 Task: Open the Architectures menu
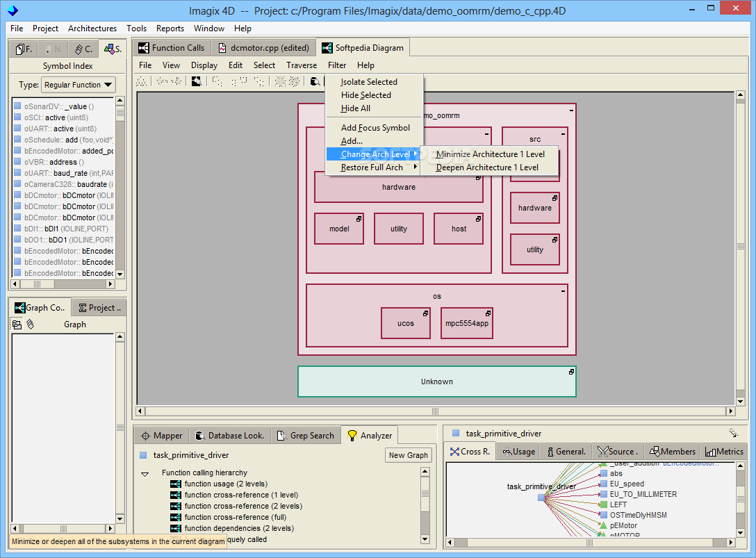pyautogui.click(x=92, y=28)
